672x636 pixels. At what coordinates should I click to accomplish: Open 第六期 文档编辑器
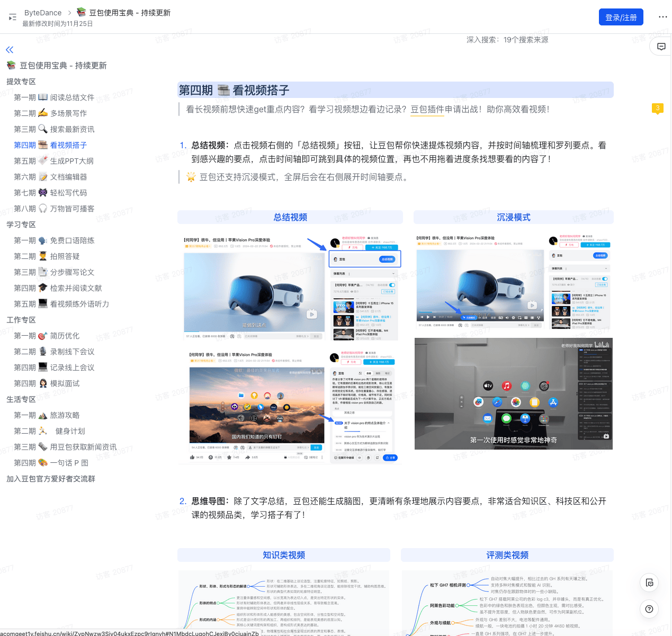(50, 177)
